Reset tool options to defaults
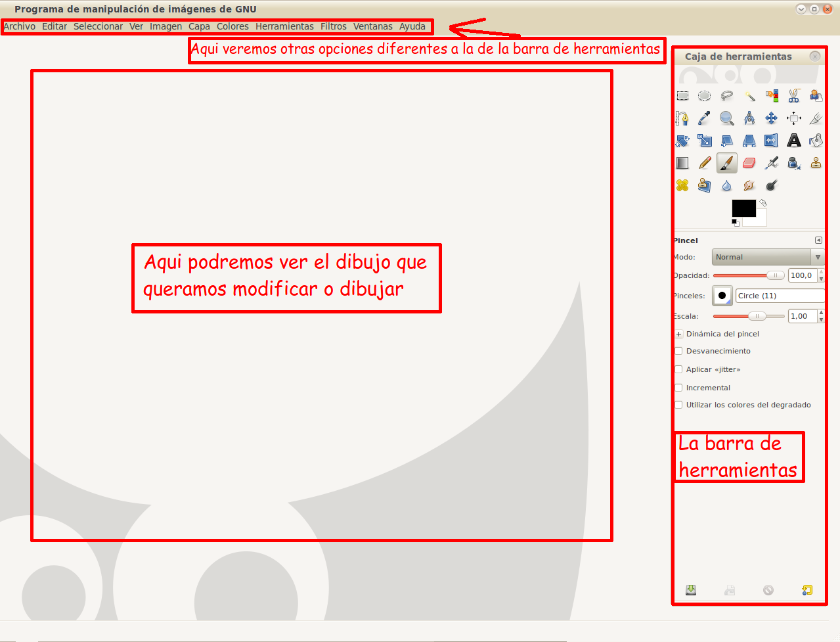The width and height of the screenshot is (840, 642). pyautogui.click(x=807, y=589)
